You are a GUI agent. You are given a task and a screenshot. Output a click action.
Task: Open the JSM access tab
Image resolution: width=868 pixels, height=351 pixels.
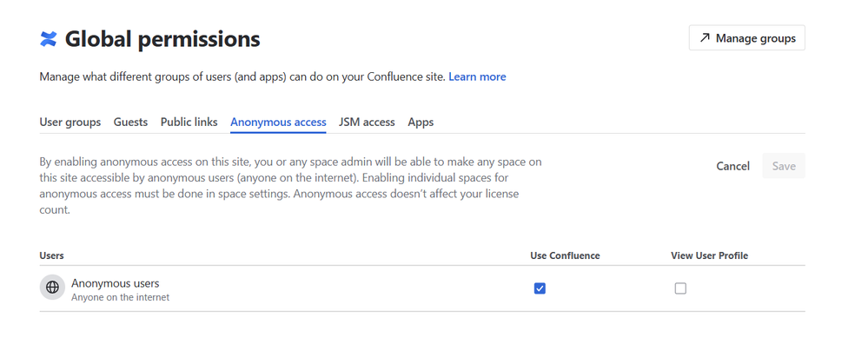point(367,122)
